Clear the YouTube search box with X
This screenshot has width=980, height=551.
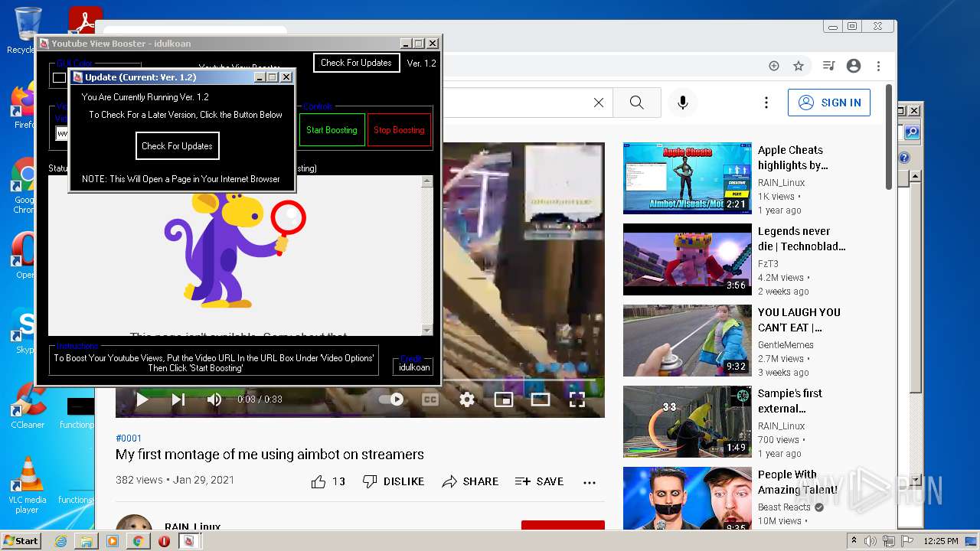[x=599, y=103]
